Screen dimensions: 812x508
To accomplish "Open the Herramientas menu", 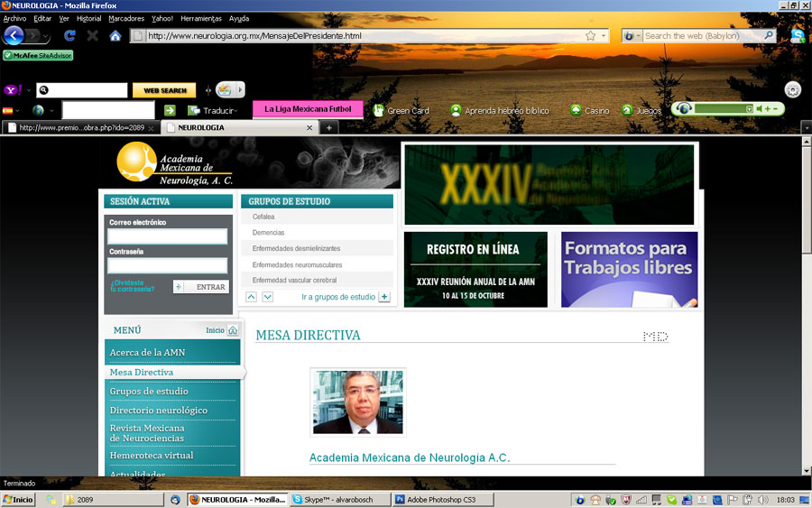I will click(201, 18).
